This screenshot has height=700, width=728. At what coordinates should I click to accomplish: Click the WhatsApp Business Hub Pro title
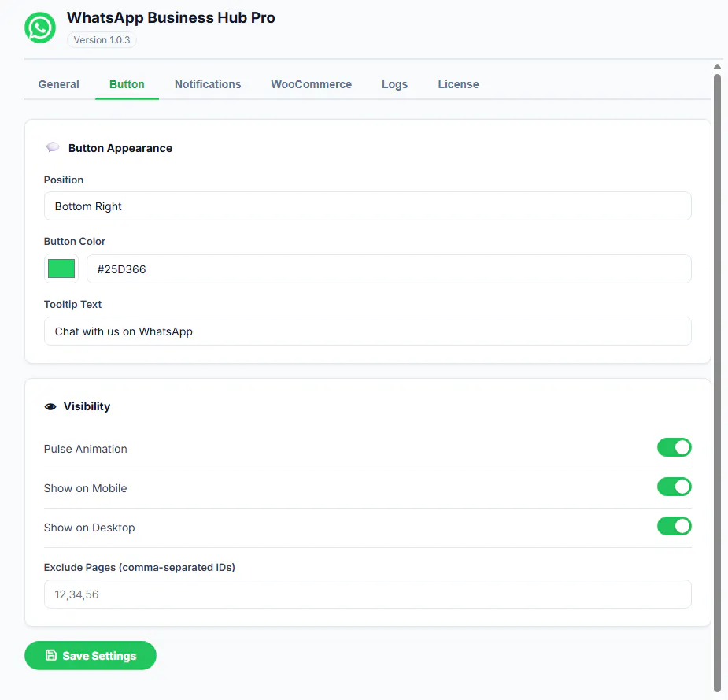coord(171,17)
